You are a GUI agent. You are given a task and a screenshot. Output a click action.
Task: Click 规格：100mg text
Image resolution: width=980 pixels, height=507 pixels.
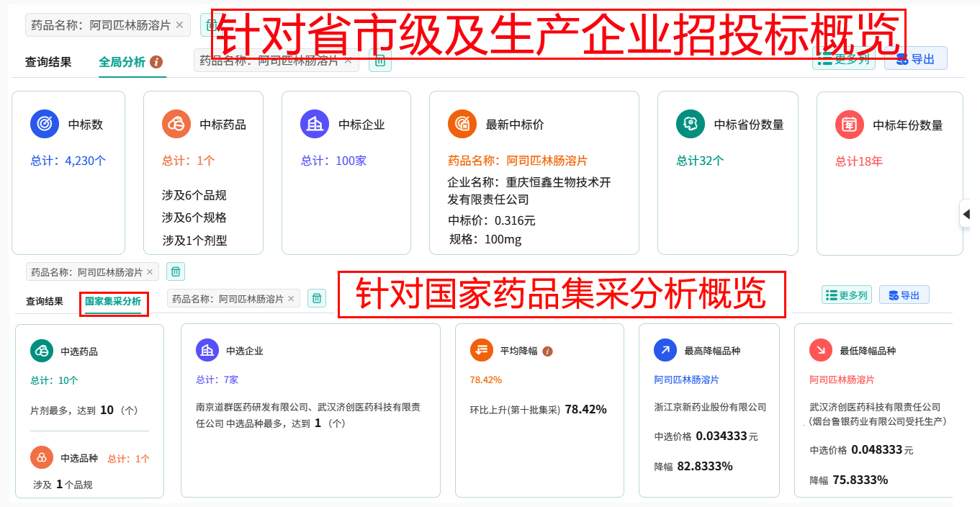click(485, 239)
